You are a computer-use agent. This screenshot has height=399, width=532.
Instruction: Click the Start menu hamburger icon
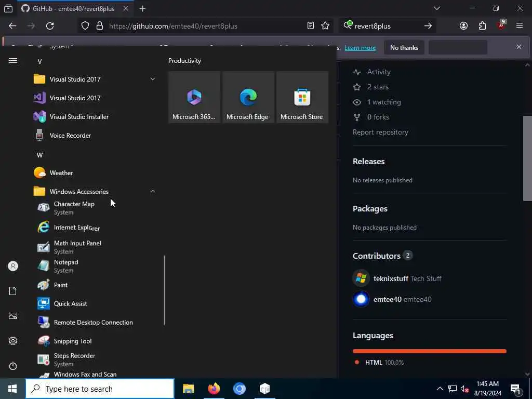[13, 60]
